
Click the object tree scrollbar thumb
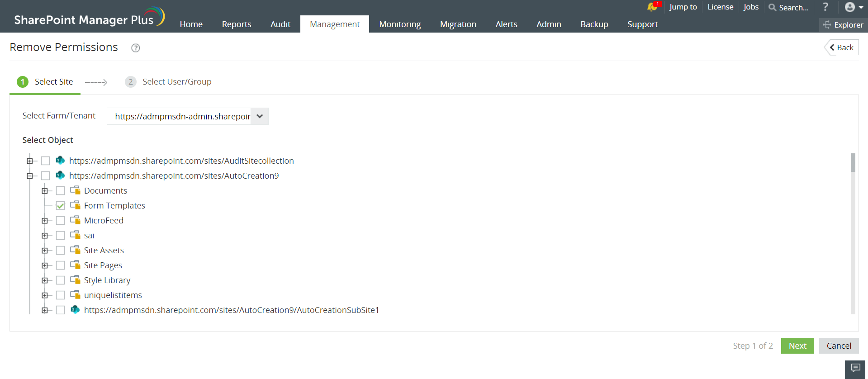point(853,163)
